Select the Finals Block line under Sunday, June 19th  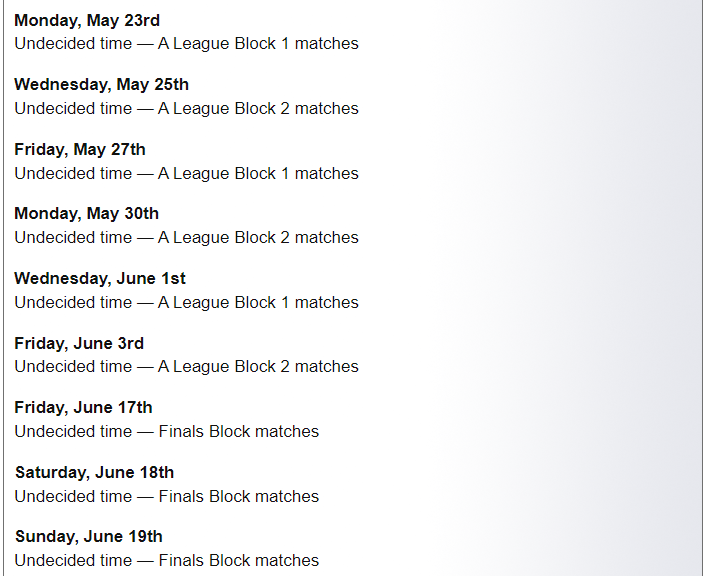click(x=167, y=560)
